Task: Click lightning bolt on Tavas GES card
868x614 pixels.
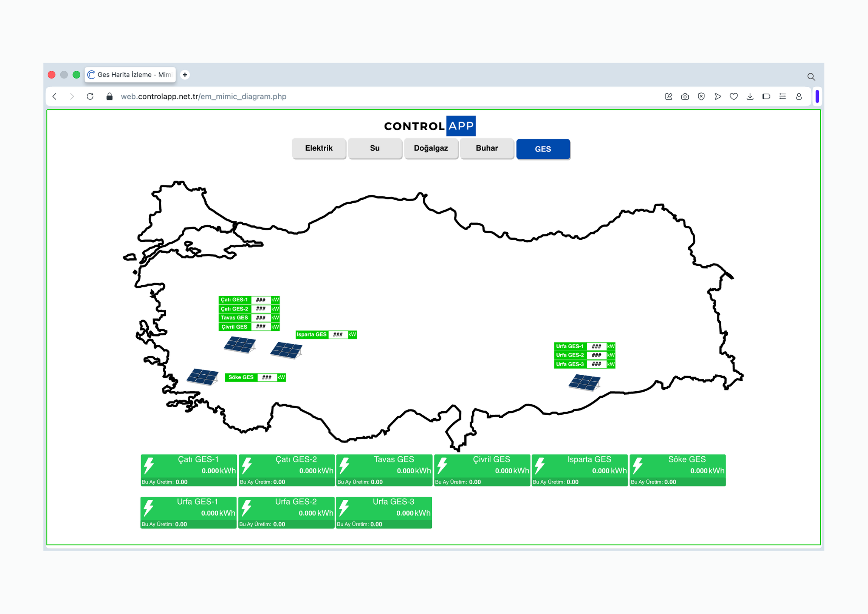Action: click(x=345, y=465)
